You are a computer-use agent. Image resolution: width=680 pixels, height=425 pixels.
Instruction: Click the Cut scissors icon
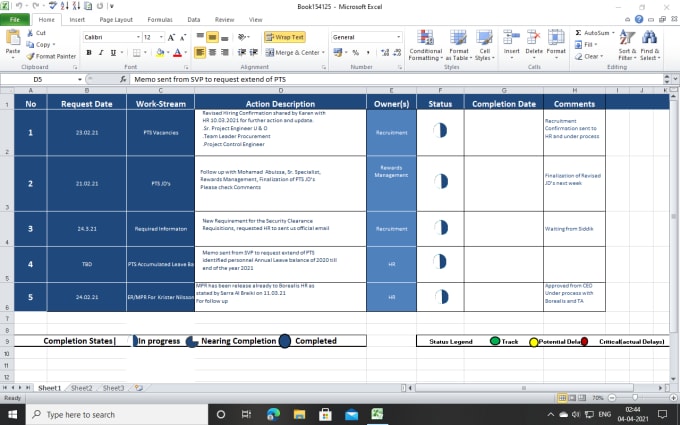tap(30, 33)
